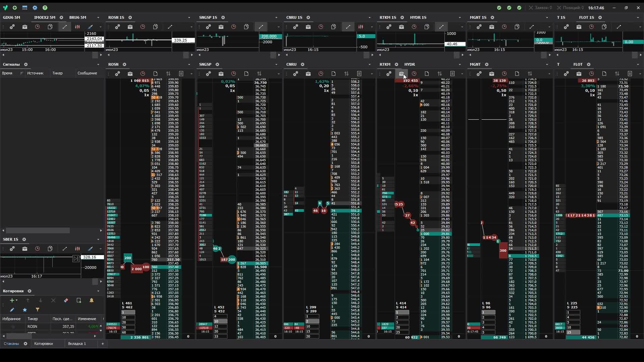Close the IMOEX2 5M chart tab

61,17
